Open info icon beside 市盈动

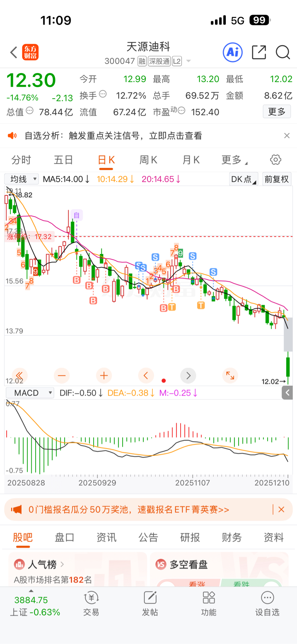pyautogui.click(x=181, y=111)
